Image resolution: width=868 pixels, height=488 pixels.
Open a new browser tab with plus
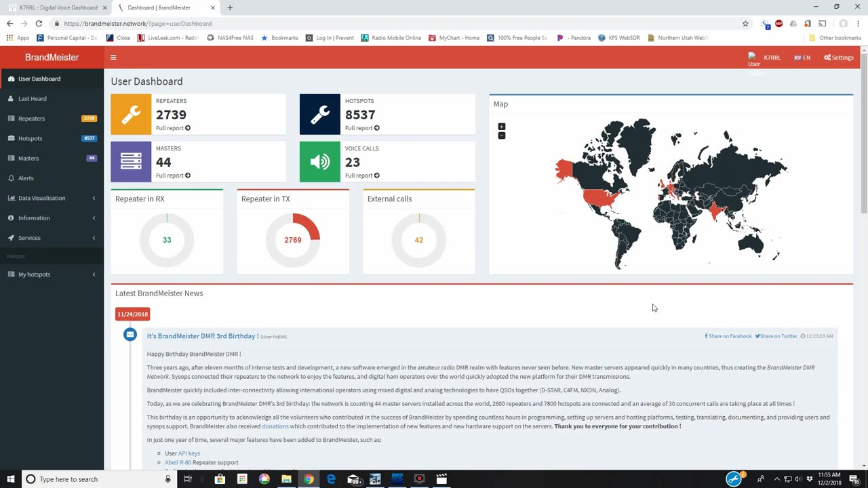(230, 7)
